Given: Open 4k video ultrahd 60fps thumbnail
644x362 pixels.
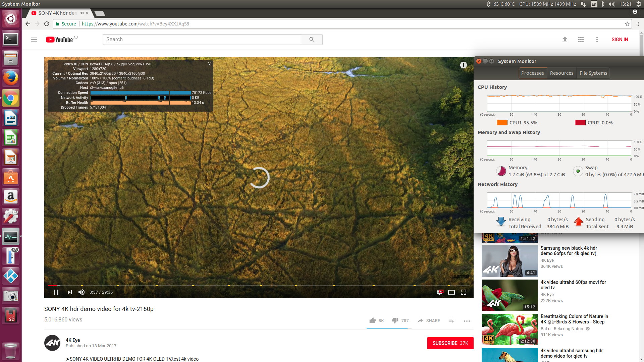Looking at the screenshot, I should pyautogui.click(x=509, y=295).
